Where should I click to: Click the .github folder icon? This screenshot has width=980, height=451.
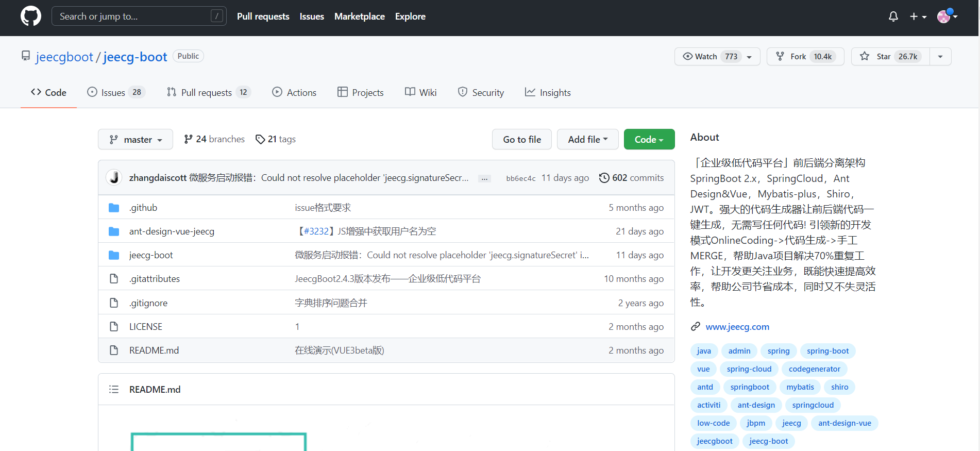(x=114, y=208)
